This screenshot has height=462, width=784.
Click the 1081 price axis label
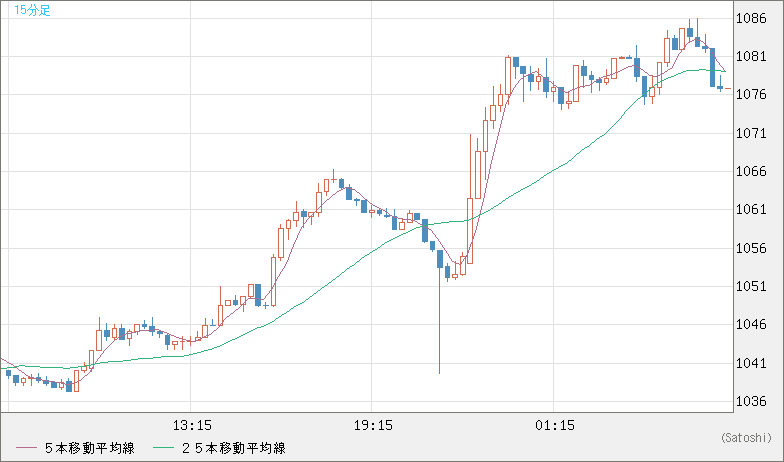click(751, 56)
